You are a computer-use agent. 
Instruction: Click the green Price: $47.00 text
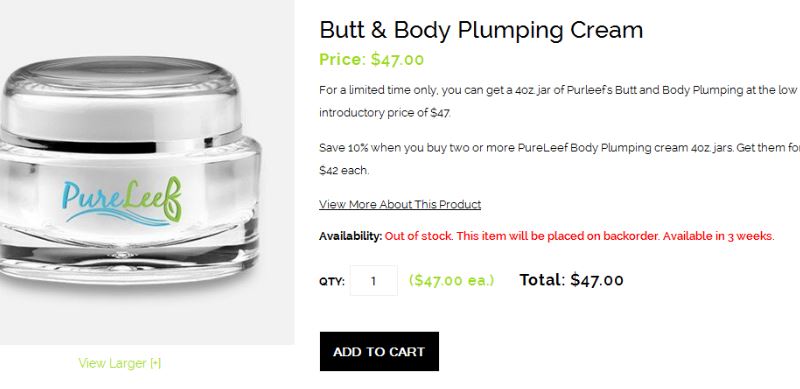coord(371,60)
